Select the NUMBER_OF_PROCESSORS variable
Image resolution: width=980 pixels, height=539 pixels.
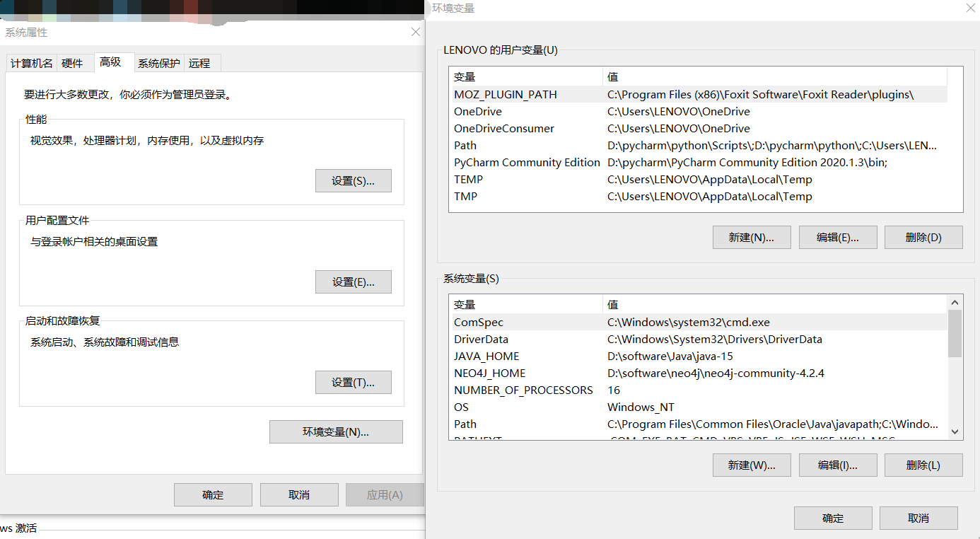click(698, 390)
